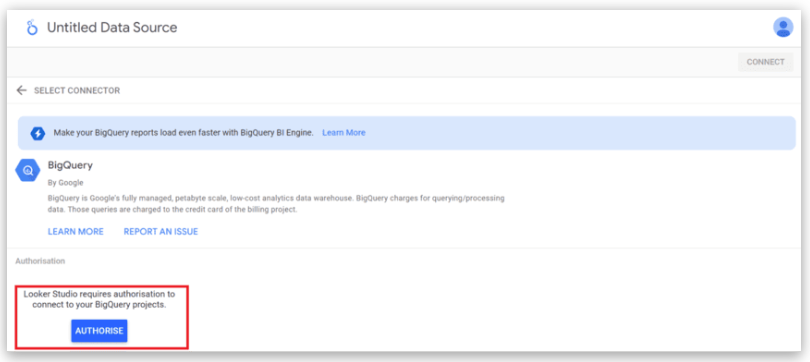Click the REPORT AN ISSUE link
This screenshot has height=362, width=810.
pos(161,231)
